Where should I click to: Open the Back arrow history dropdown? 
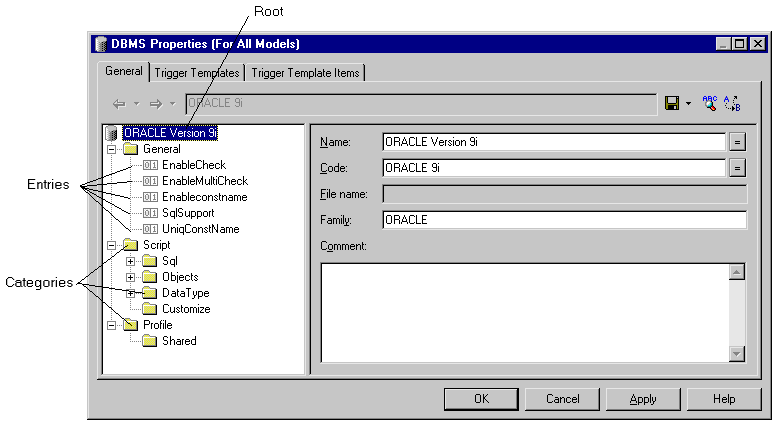[x=137, y=104]
